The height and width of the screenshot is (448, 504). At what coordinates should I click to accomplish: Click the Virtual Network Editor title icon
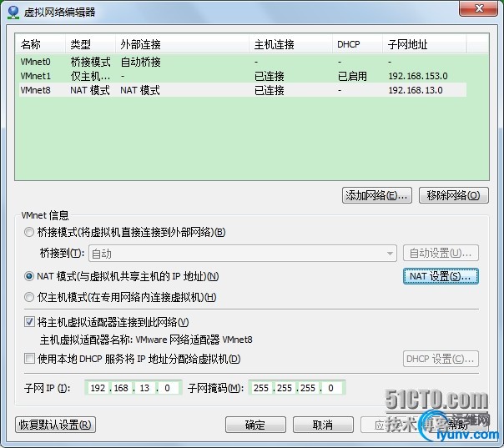tap(13, 12)
